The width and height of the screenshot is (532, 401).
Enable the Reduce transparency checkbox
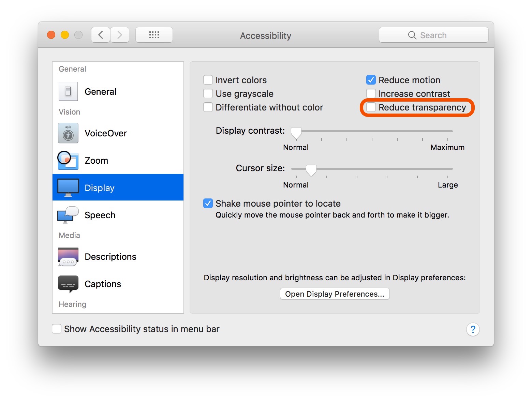coord(371,107)
